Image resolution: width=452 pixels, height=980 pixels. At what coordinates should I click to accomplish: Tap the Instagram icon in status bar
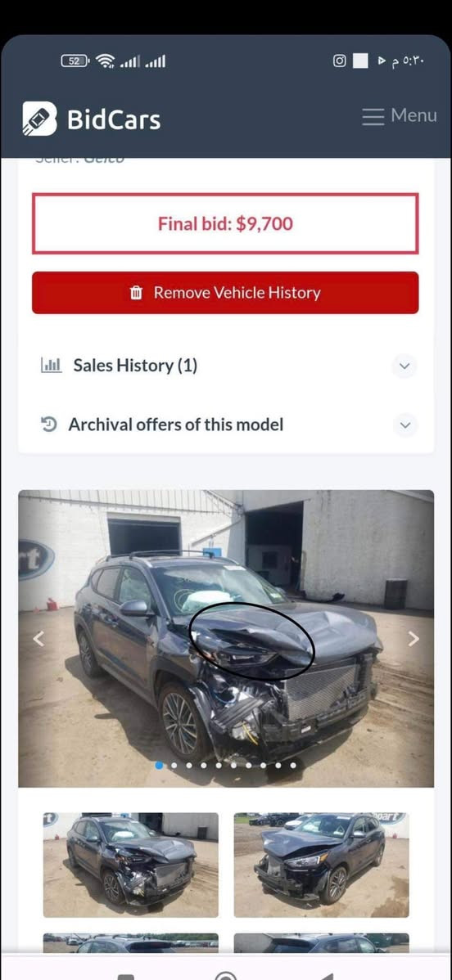[339, 61]
